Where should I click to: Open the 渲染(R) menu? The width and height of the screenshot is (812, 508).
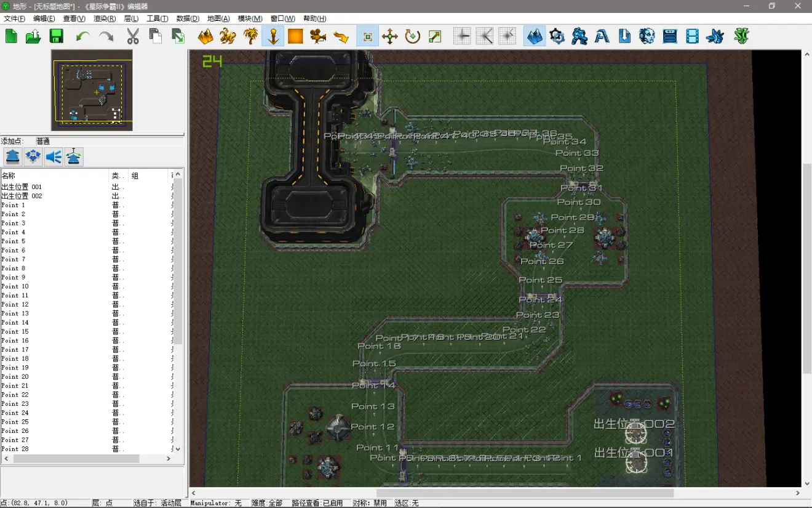(105, 18)
